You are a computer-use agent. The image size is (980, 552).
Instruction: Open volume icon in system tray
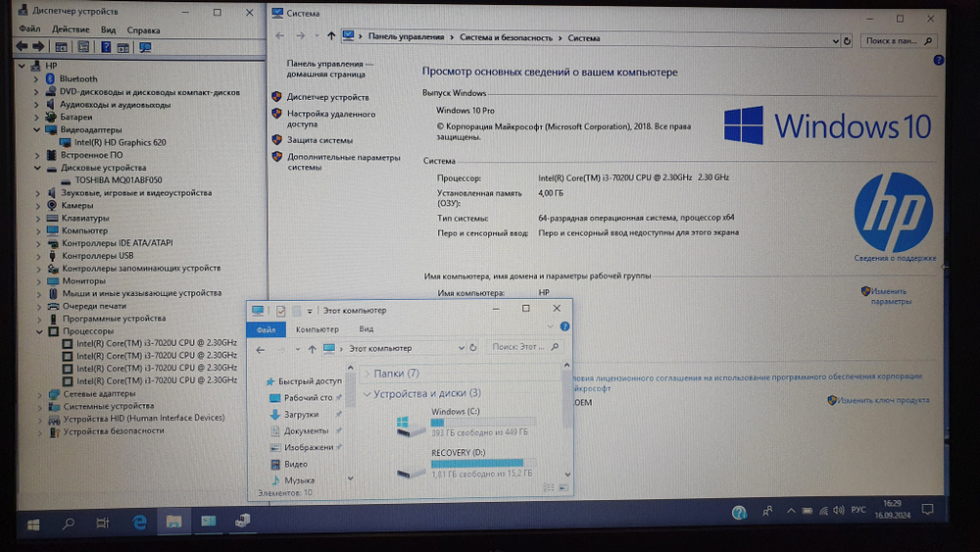click(x=839, y=511)
